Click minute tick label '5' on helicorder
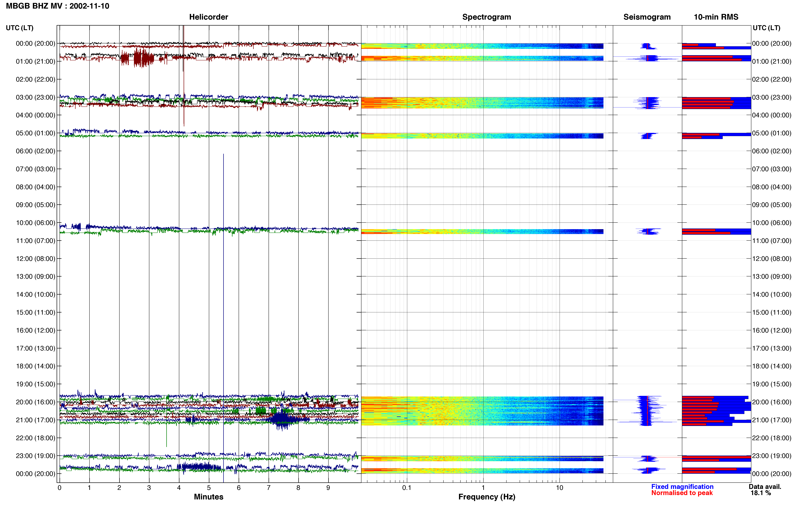 209,488
